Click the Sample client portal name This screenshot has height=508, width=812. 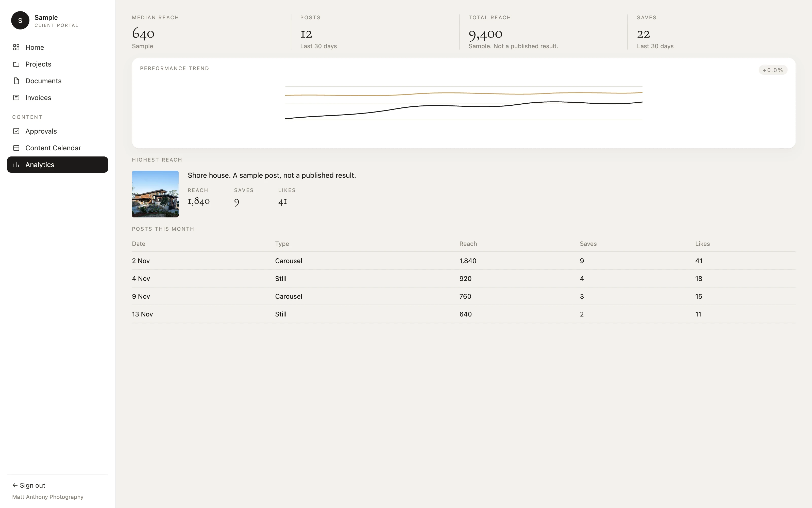[46, 18]
